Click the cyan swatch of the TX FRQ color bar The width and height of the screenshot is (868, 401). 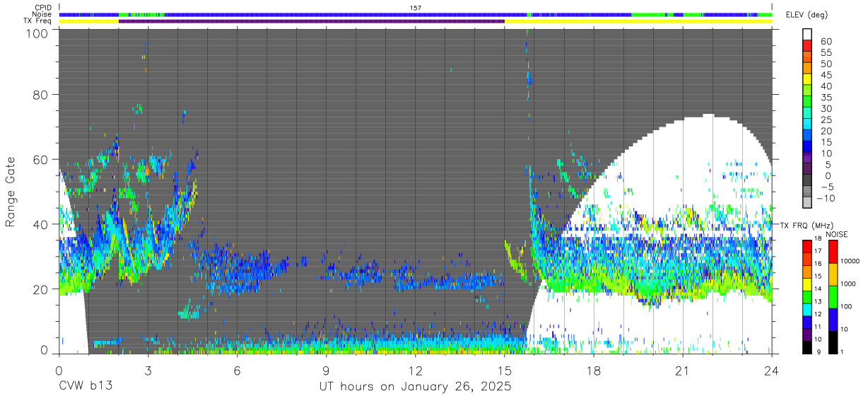(x=807, y=309)
